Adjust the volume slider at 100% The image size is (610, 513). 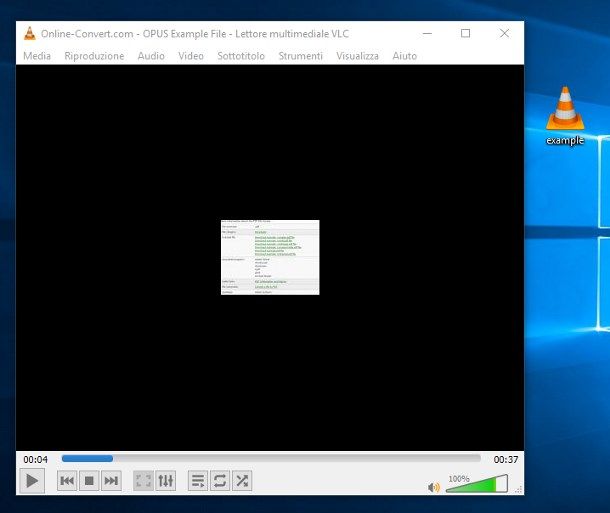(477, 483)
